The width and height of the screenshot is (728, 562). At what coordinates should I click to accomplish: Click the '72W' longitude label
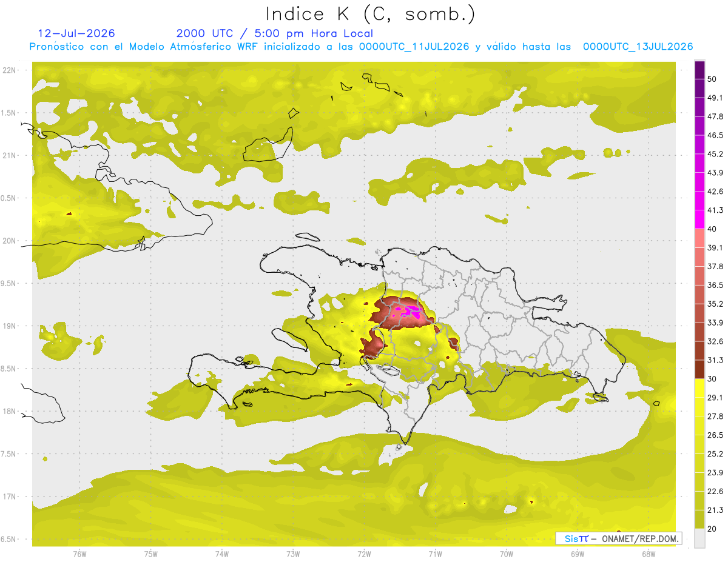click(364, 554)
